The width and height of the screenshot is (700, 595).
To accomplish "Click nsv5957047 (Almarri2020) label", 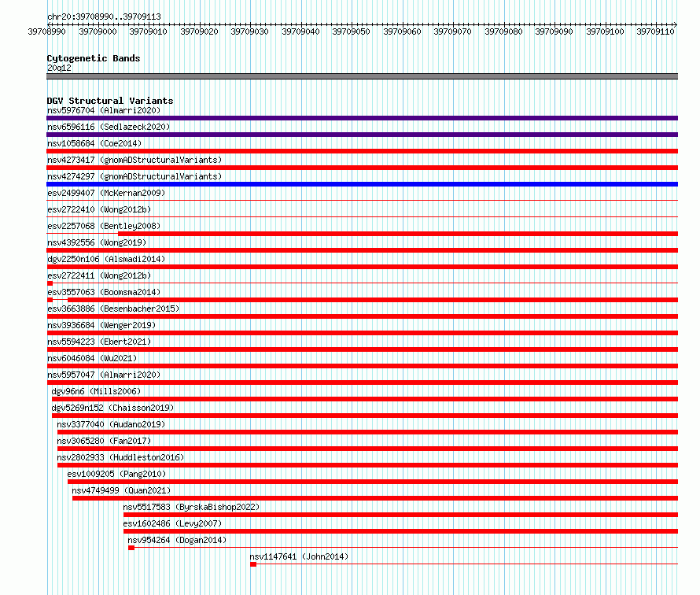I will (104, 375).
